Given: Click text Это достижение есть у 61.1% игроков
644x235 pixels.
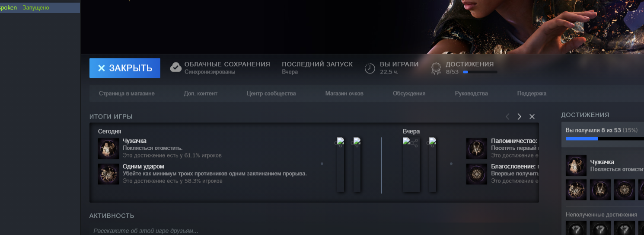Looking at the screenshot, I should [x=172, y=155].
